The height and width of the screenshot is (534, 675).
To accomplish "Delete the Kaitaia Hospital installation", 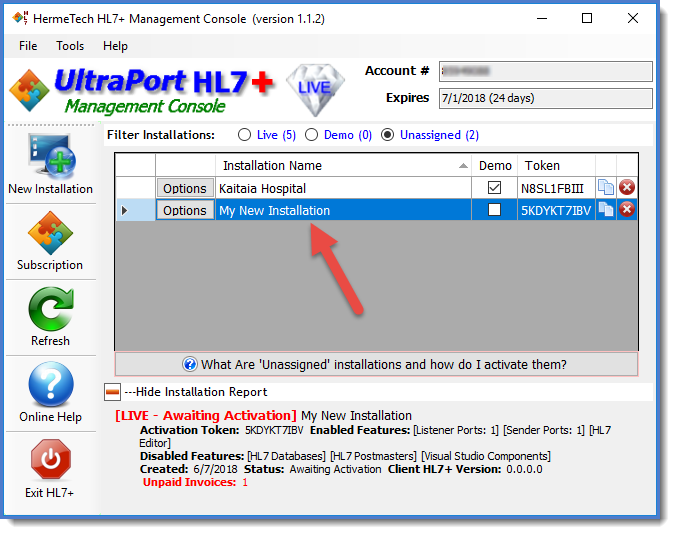I will point(627,187).
